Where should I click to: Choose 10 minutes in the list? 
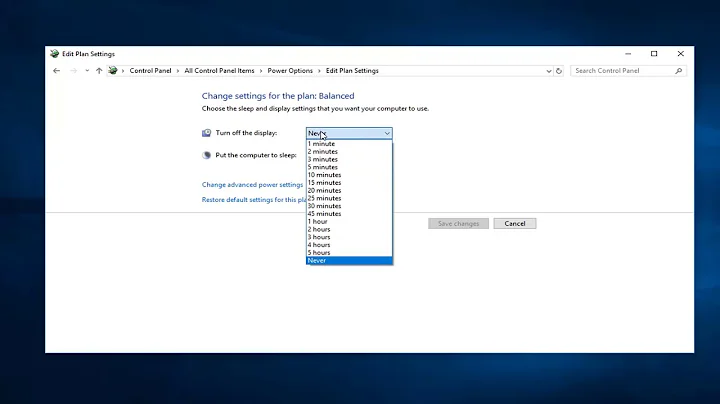pos(349,175)
